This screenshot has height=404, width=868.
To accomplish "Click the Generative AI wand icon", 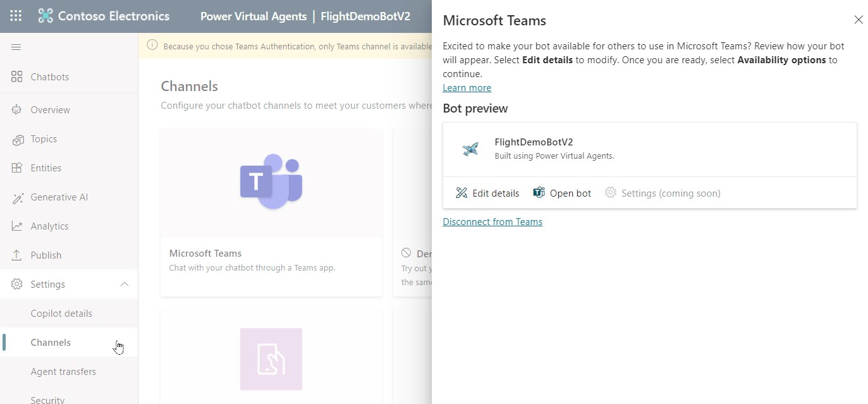I will point(17,197).
